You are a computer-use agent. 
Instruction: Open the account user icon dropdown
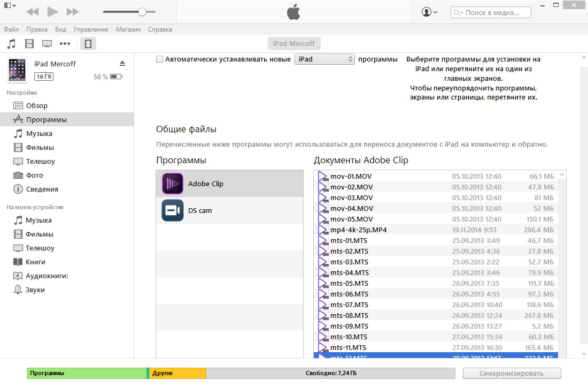(x=429, y=12)
